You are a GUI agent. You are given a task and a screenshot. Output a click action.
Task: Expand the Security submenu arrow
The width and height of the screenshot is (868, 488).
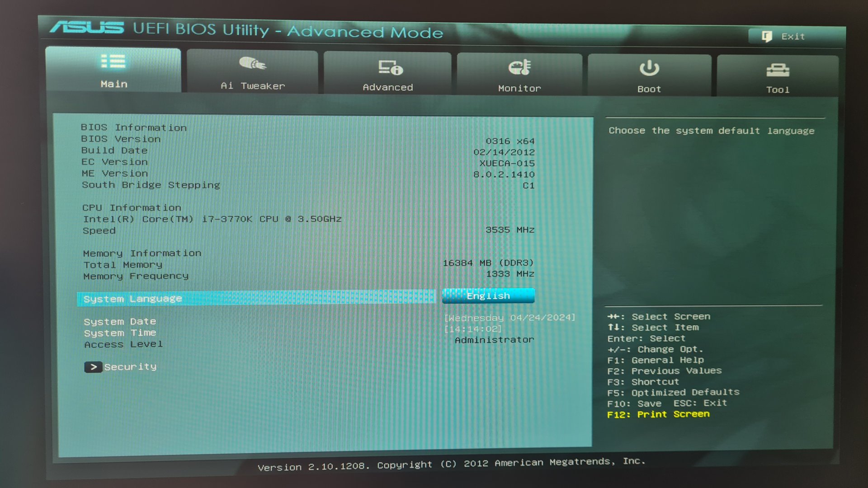pos(93,367)
